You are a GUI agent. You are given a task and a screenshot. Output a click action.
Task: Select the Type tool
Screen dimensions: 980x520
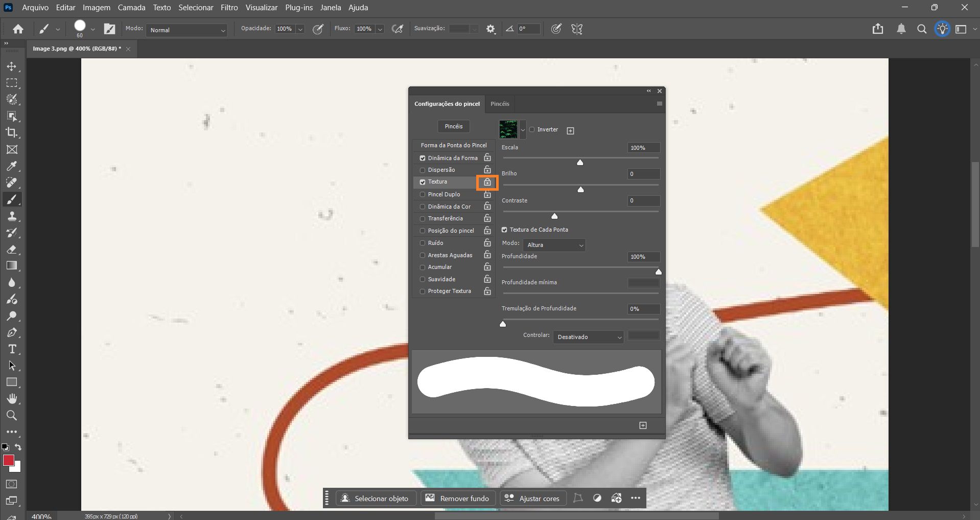point(11,350)
